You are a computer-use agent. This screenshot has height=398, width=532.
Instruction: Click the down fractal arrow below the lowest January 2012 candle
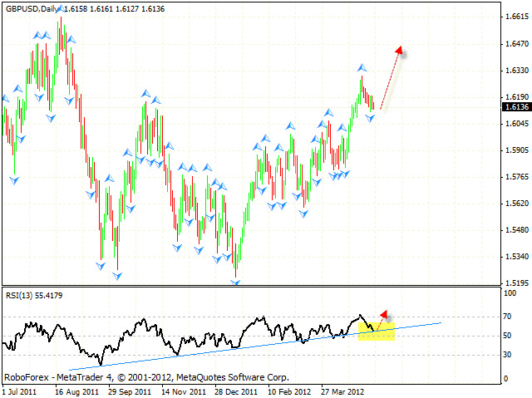[235, 283]
